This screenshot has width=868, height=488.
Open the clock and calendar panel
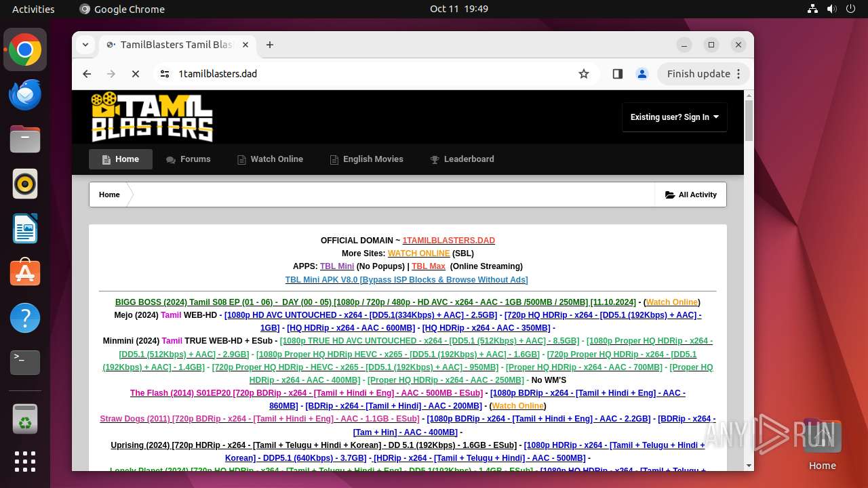(x=459, y=9)
